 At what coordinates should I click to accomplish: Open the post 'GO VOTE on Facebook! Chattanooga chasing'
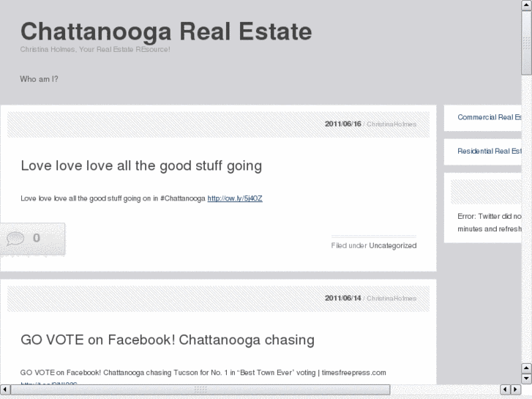tap(168, 340)
